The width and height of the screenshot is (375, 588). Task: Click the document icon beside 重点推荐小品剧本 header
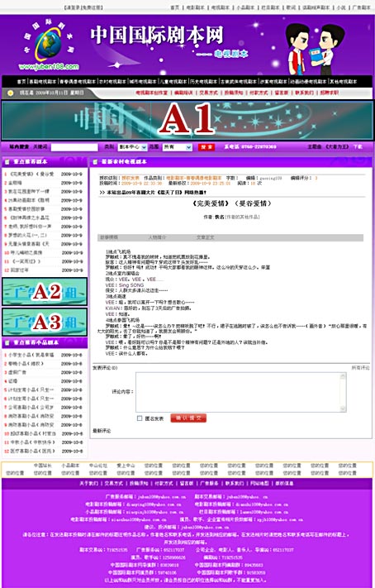(7, 342)
